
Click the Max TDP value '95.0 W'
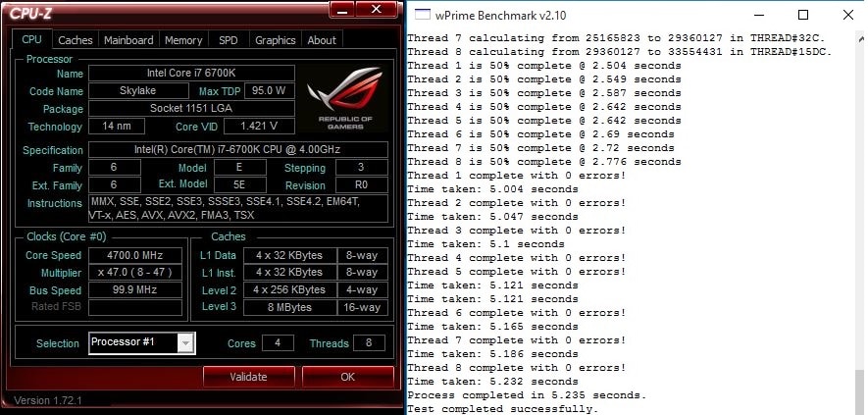click(269, 91)
